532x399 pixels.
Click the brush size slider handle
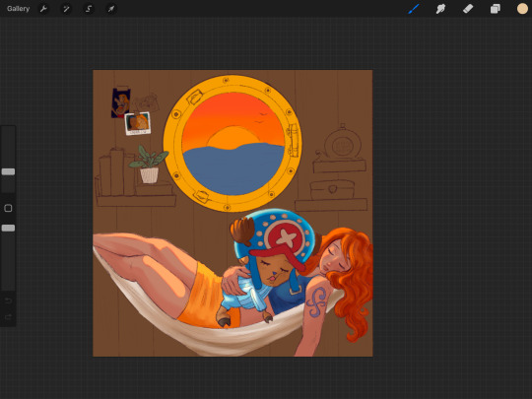(8, 171)
